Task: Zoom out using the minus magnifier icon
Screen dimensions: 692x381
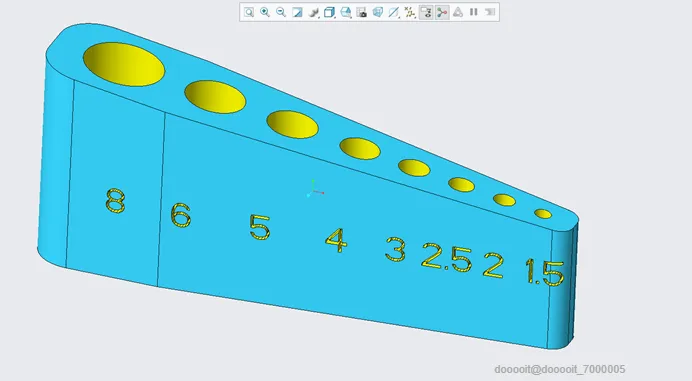Action: [x=281, y=12]
